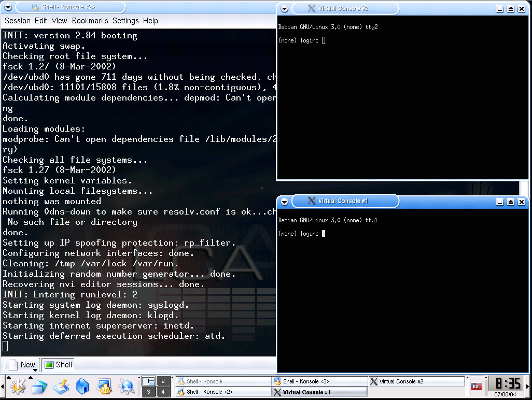Screen dimensions: 532x400
Task: Maximize the Virtual Console #2 window
Action: 510,9
